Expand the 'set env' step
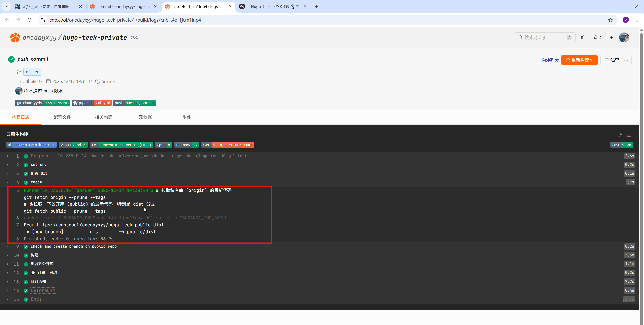Viewport: 644px width, 325px height. point(7,165)
